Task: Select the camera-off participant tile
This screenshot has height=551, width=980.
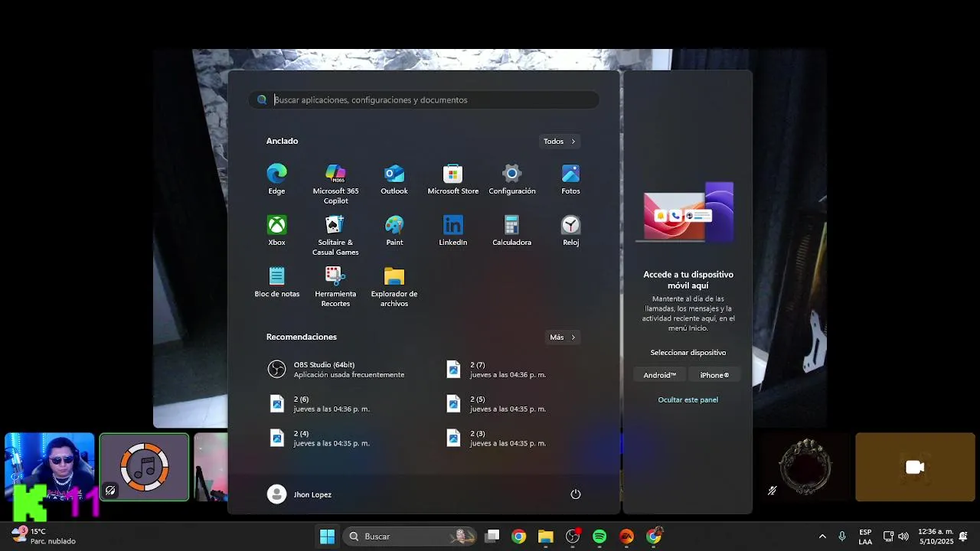Action: [x=915, y=468]
